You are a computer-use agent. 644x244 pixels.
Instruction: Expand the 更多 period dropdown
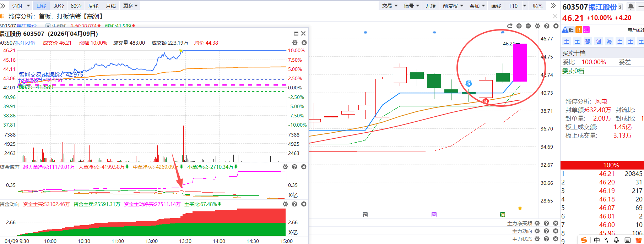(130, 6)
